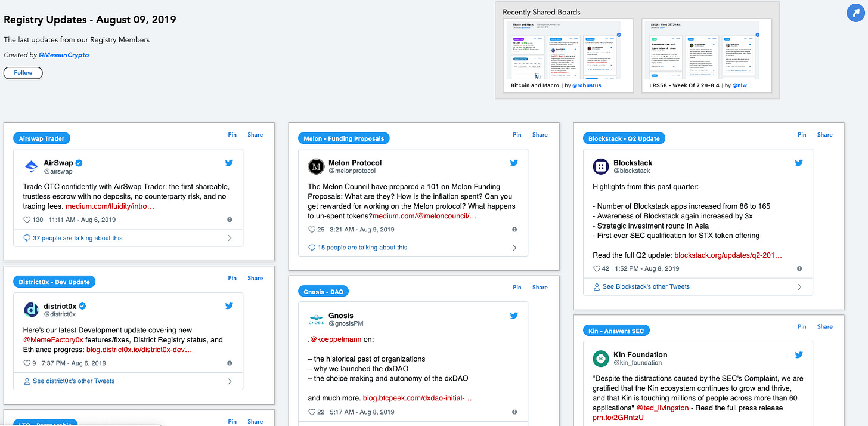Click the Melon Protocol profile avatar
This screenshot has width=868, height=426.
(316, 167)
